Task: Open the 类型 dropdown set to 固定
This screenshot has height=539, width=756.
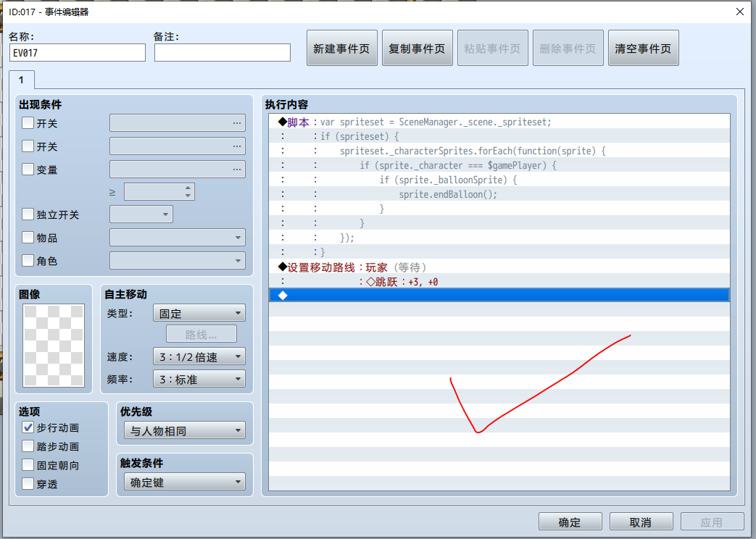Action: 199,313
